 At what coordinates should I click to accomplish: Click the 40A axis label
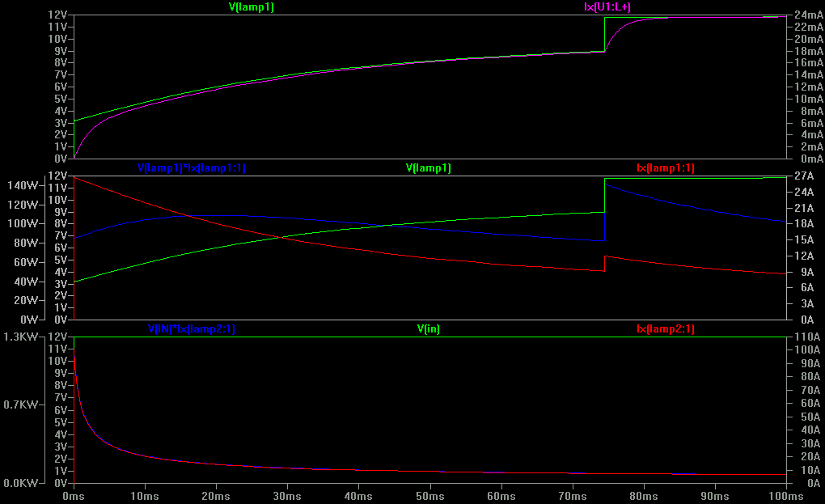tap(810, 430)
